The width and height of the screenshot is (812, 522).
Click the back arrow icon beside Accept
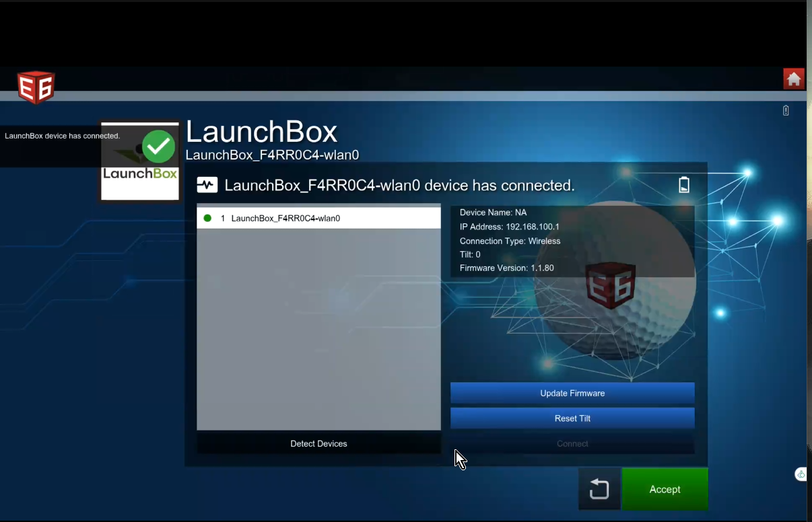[599, 489]
